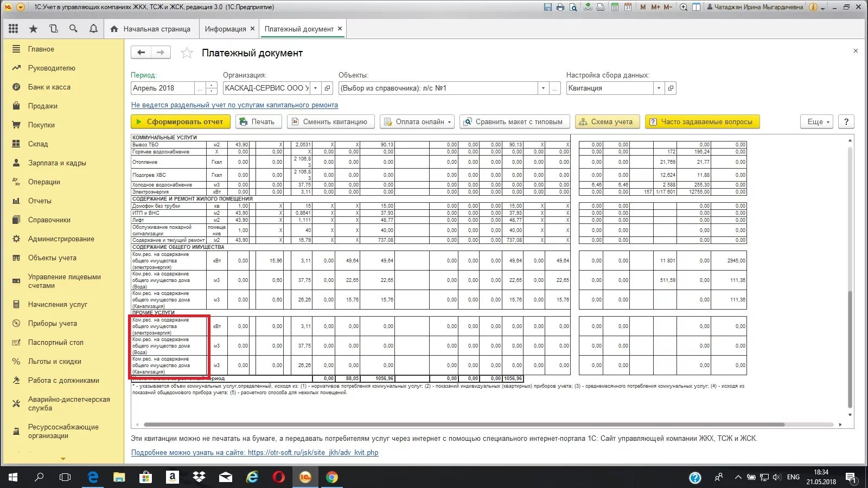Viewport: 868px width, 488px height.
Task: Open the sections menu grid icon
Action: point(14,29)
